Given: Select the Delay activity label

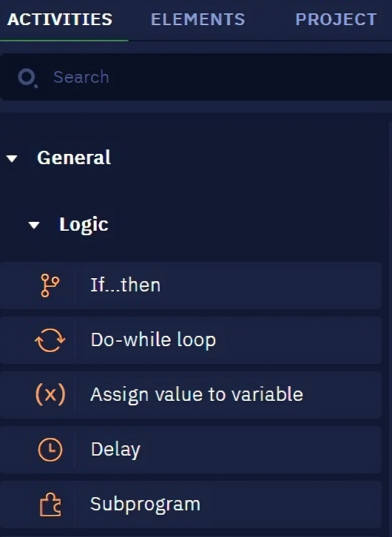Looking at the screenshot, I should [x=115, y=450].
